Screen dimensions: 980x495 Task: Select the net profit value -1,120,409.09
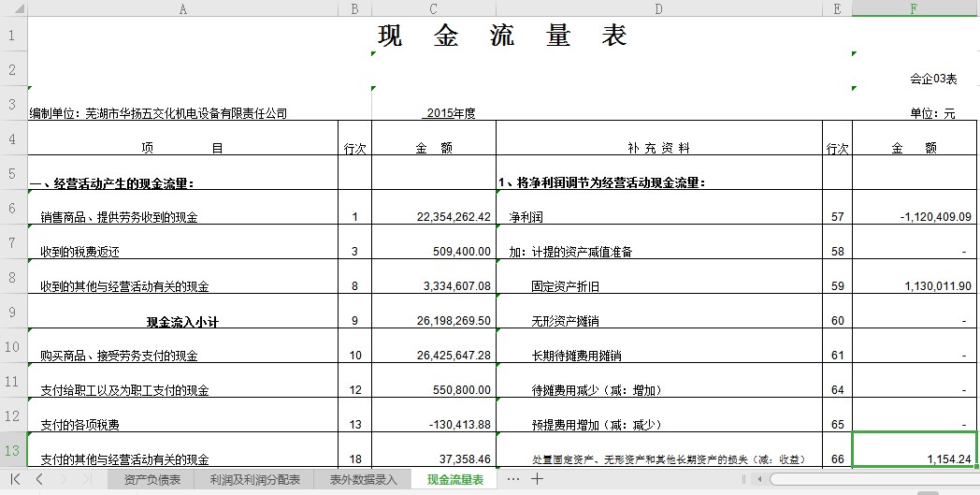pyautogui.click(x=915, y=217)
